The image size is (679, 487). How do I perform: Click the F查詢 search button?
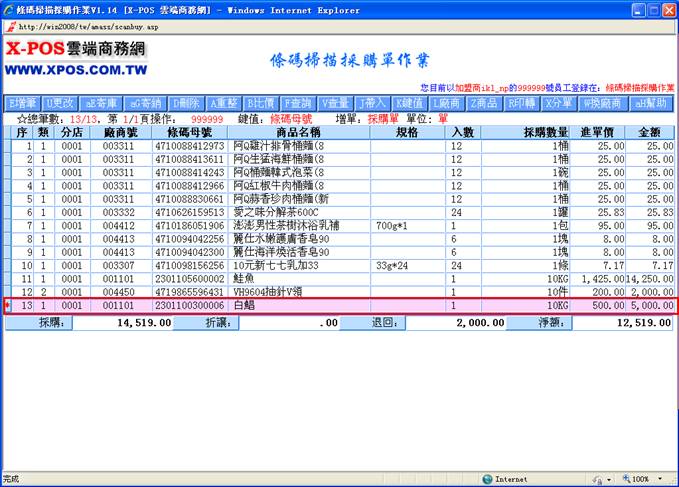click(x=298, y=103)
